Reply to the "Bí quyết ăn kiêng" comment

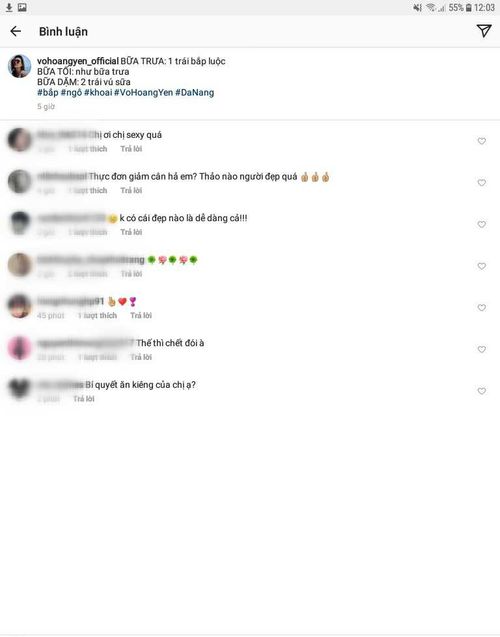click(84, 399)
